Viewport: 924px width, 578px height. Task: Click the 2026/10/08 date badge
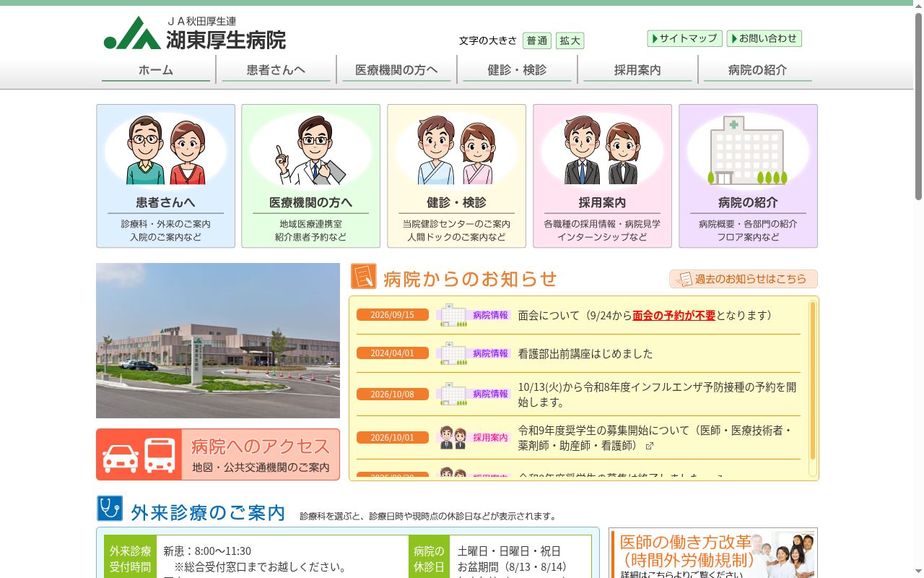pyautogui.click(x=393, y=394)
